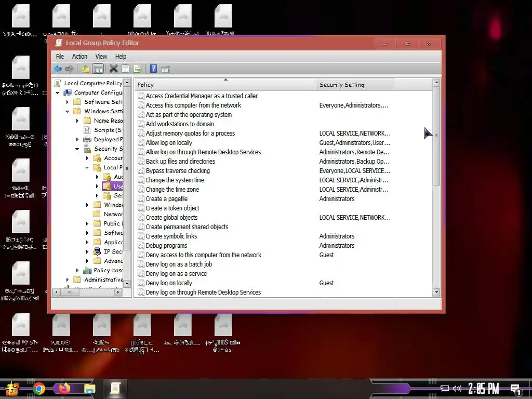This screenshot has height=399, width=532.
Task: Click the Up one level folder icon
Action: tap(86, 69)
